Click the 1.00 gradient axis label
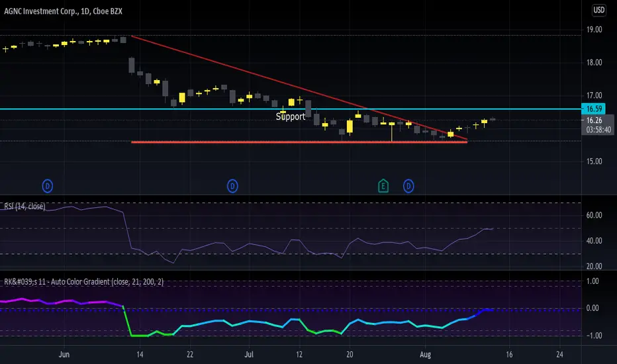The width and height of the screenshot is (617, 364). [x=593, y=281]
